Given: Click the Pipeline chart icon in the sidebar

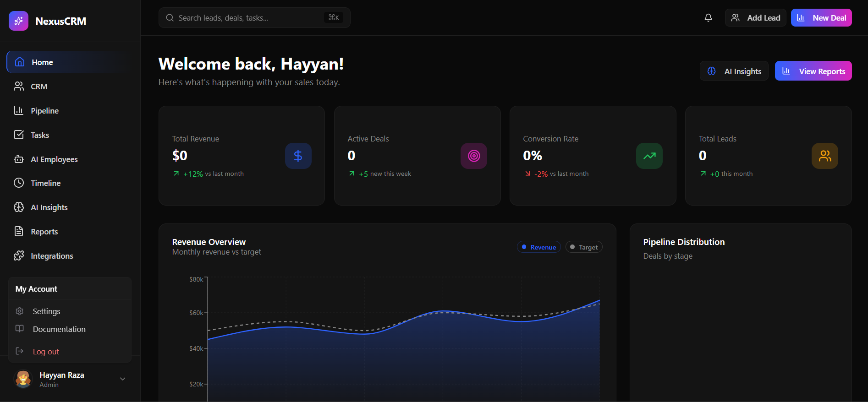Looking at the screenshot, I should [19, 110].
